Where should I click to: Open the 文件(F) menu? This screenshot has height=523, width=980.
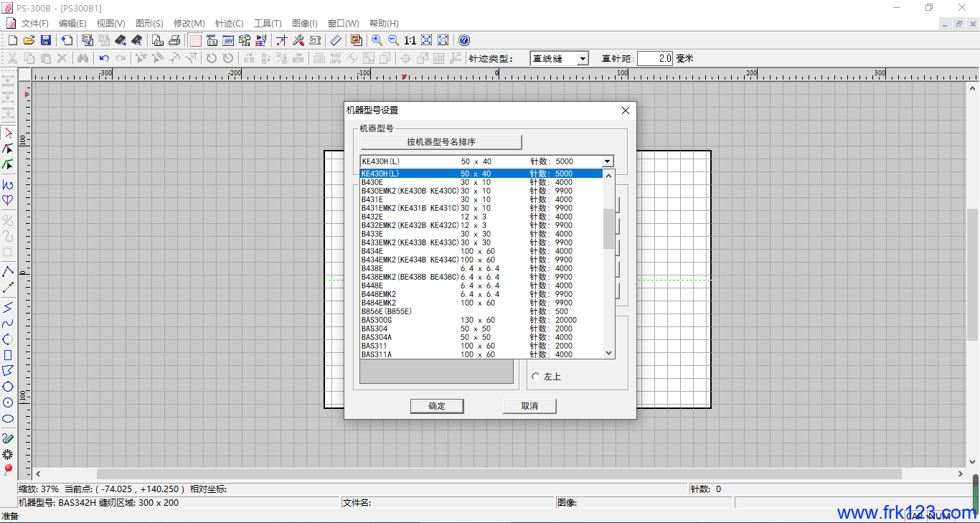point(34,24)
